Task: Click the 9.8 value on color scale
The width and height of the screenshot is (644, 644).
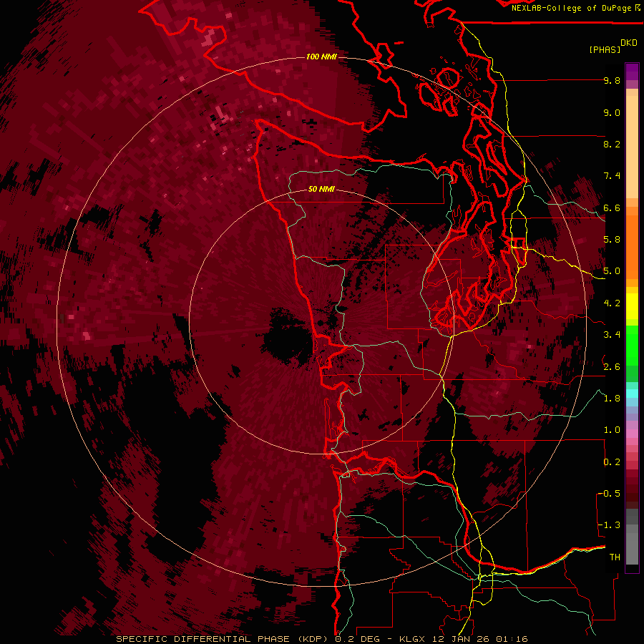Action: [x=612, y=81]
